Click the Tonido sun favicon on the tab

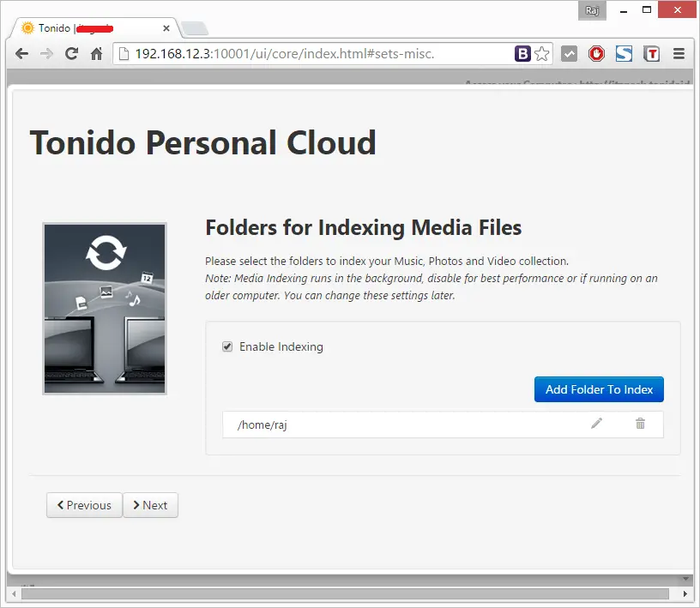(27, 28)
